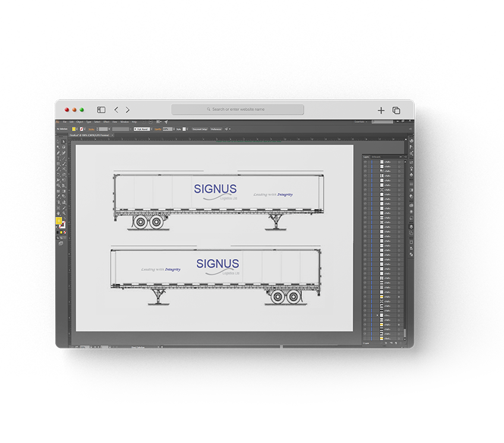The image size is (504, 443).
Task: Select the Rotate tool
Action: [58, 175]
